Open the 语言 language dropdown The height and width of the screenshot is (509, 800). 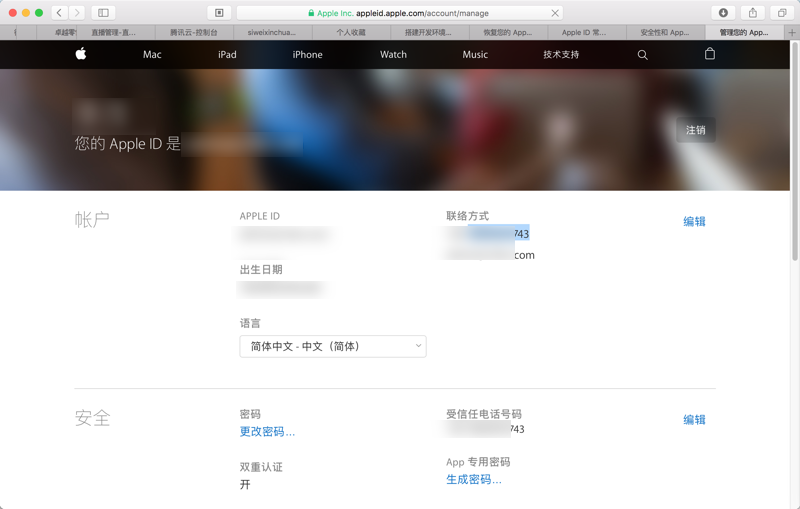coord(333,346)
